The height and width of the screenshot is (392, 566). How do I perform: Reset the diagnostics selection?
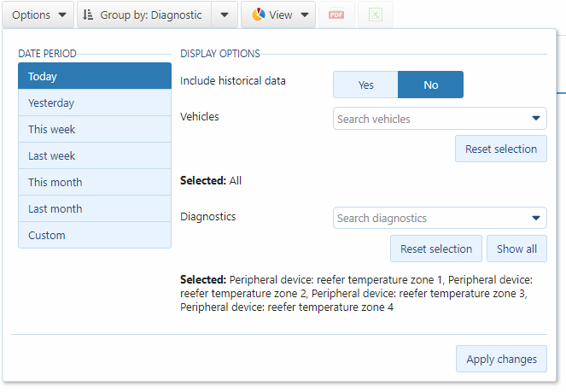(x=435, y=249)
